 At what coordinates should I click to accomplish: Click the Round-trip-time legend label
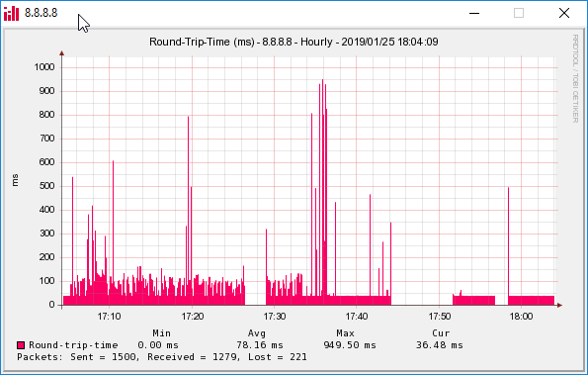(x=73, y=345)
